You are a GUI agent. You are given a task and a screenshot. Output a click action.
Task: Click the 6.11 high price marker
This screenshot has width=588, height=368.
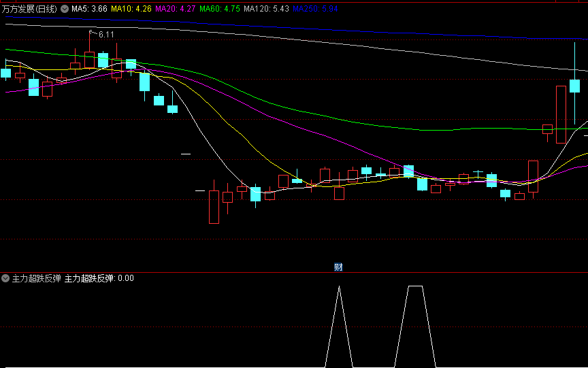pos(106,34)
